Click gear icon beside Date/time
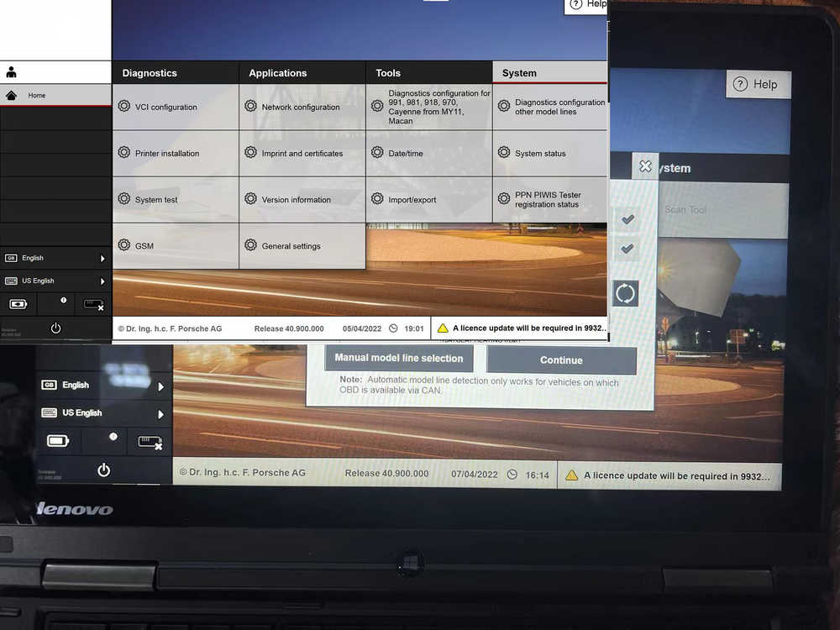This screenshot has height=630, width=840. pos(377,152)
